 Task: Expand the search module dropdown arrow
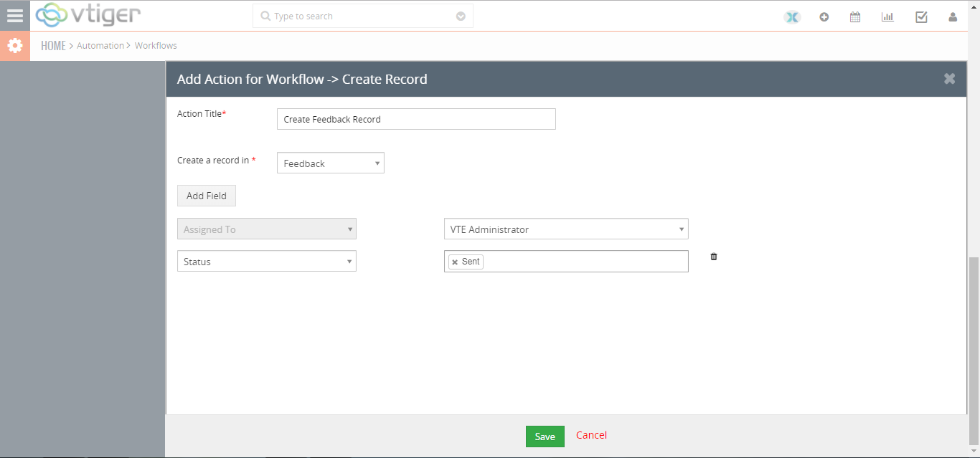click(x=461, y=16)
